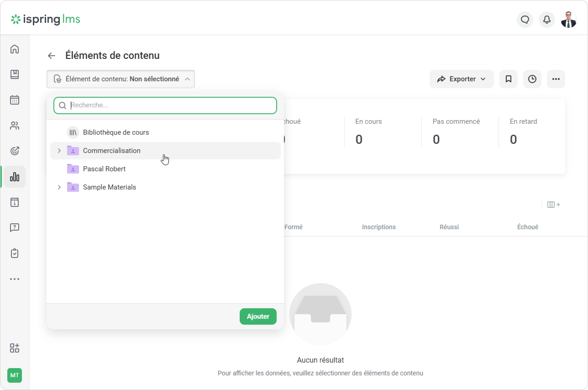Go back with the left arrow
The image size is (588, 390).
pyautogui.click(x=51, y=56)
